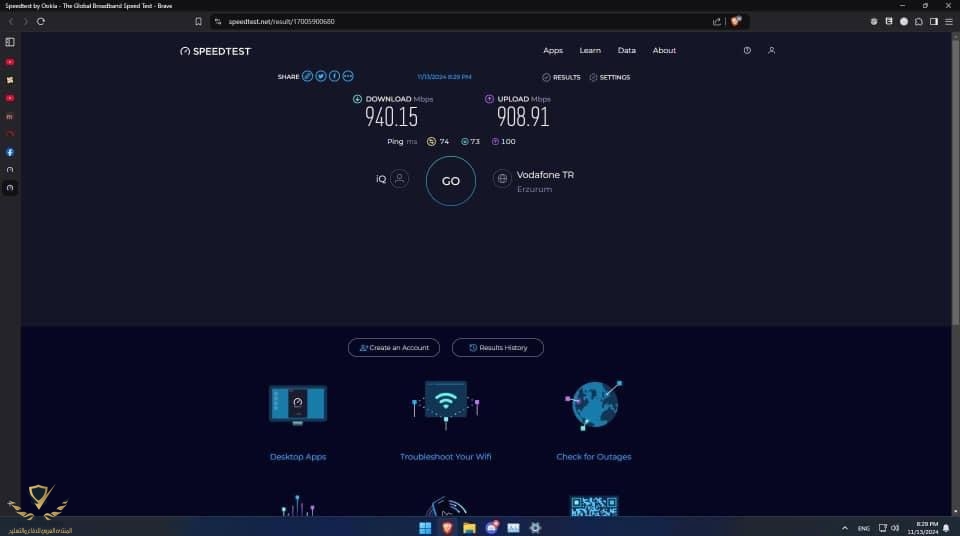This screenshot has width=960, height=536.
Task: Open the RESULTS tab
Action: (561, 78)
